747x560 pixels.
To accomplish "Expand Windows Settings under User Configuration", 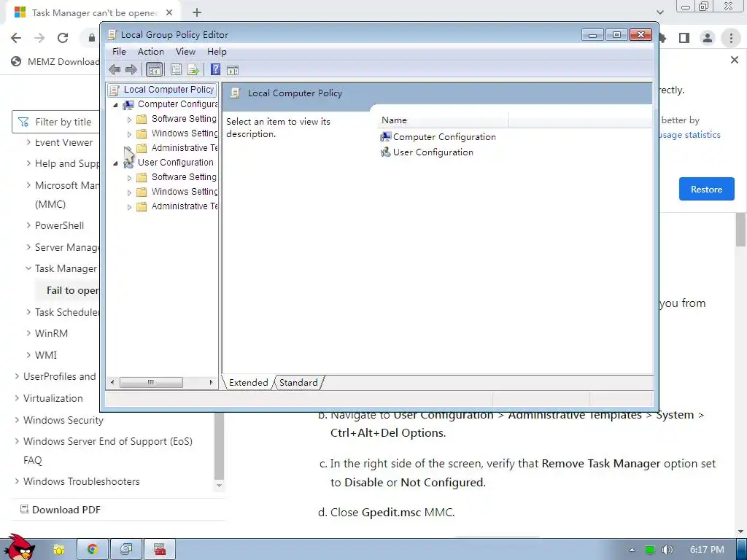I will [129, 192].
